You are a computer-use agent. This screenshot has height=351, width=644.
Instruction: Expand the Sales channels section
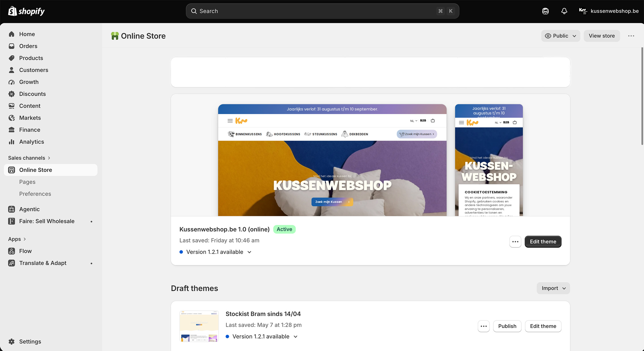pyautogui.click(x=29, y=158)
